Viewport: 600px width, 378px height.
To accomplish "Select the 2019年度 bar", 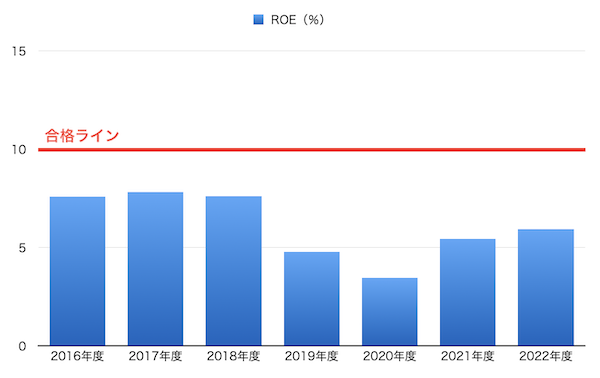I will tap(311, 299).
